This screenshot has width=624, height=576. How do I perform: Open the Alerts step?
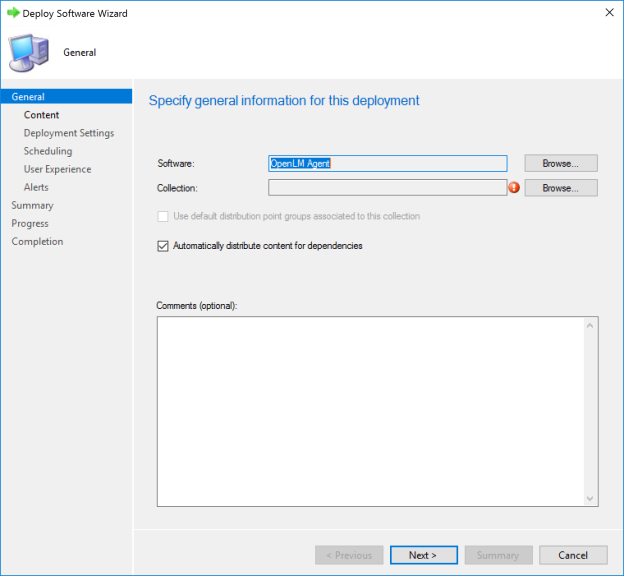[x=36, y=187]
